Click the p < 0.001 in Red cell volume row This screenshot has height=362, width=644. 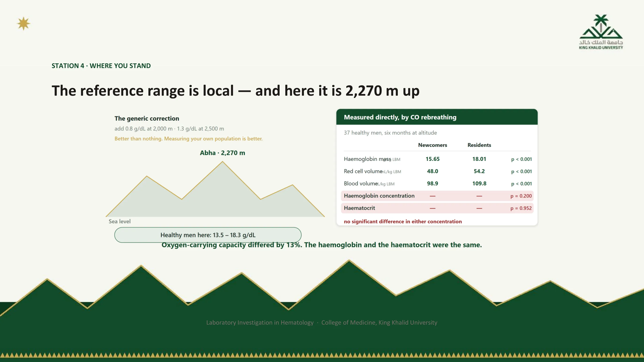click(x=521, y=171)
